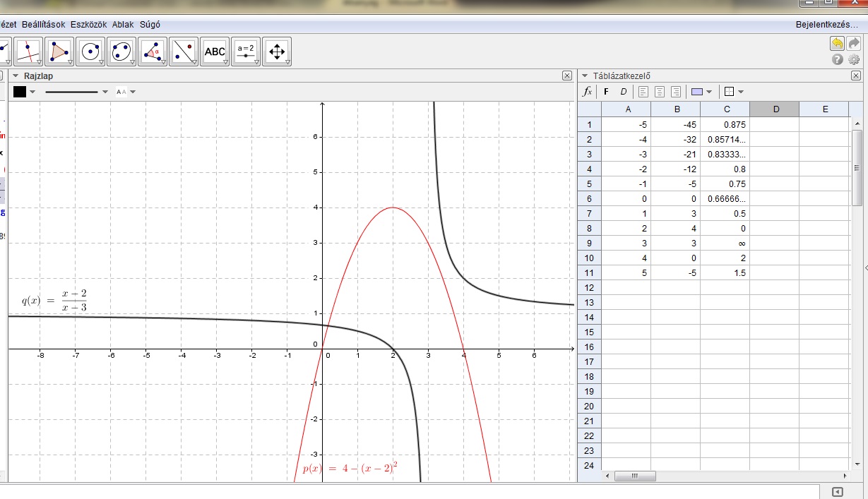
Task: Open the black object color dropdown
Action: pyautogui.click(x=32, y=92)
